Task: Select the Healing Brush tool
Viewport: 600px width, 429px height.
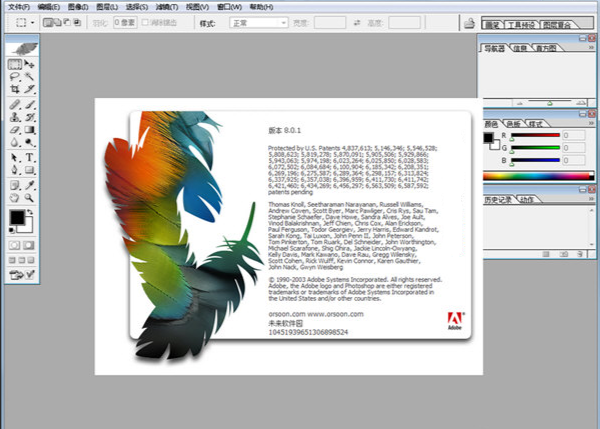Action: click(x=15, y=104)
